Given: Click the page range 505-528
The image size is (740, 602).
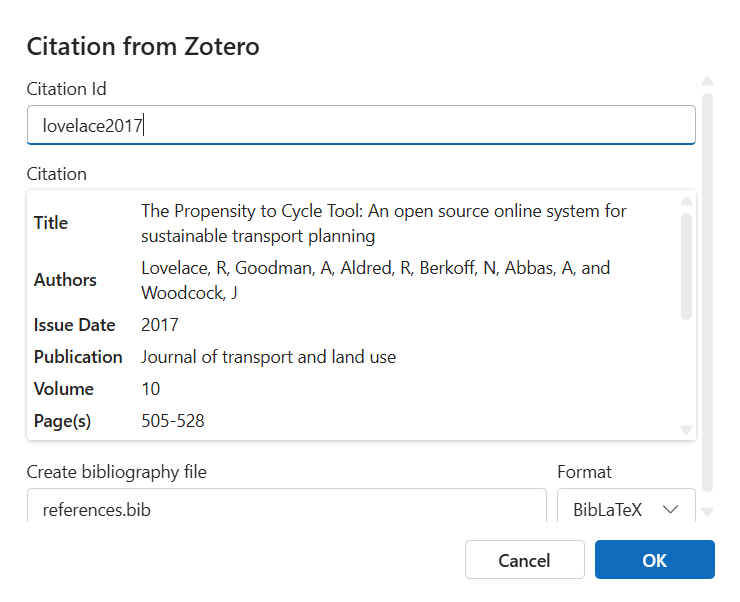Looking at the screenshot, I should pos(173,421).
